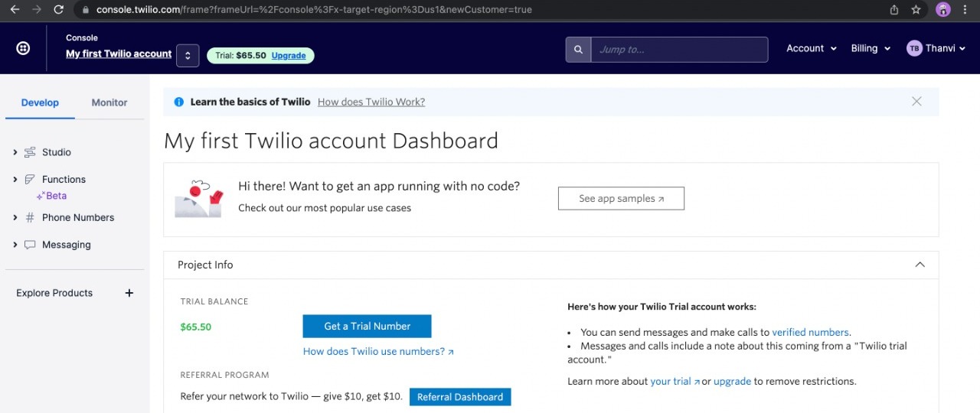Select Functions in the sidebar
Viewport: 980px width, 413px height.
click(x=64, y=179)
